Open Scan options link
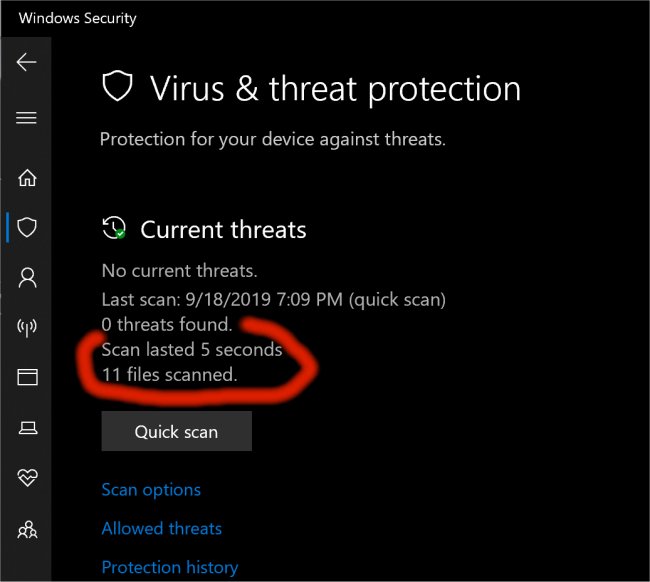Screen dimensions: 650x582 click(x=151, y=490)
